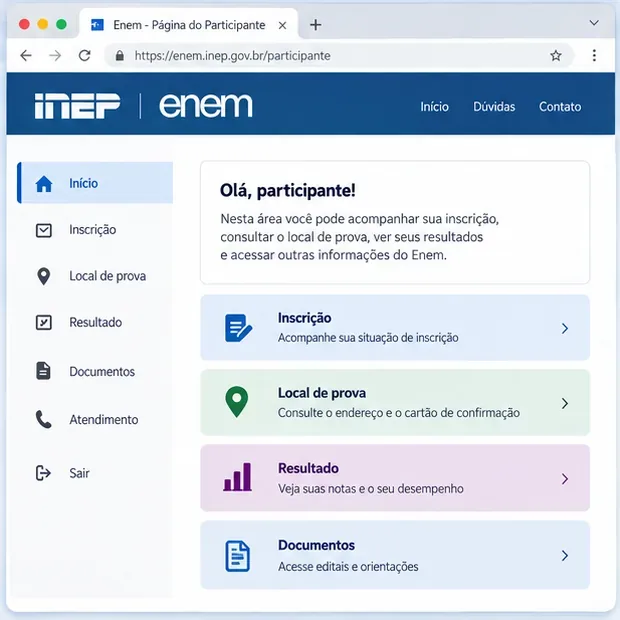Expand the tab search chevron
Screen dimensions: 620x620
[594, 23]
